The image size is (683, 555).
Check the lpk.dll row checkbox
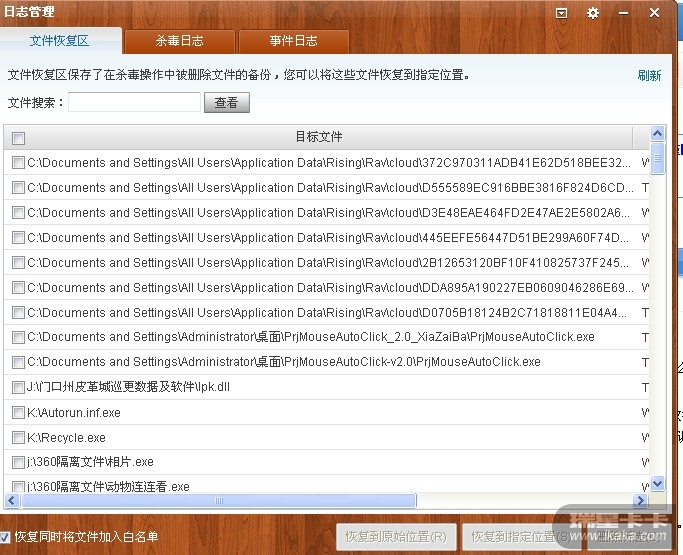[x=18, y=387]
